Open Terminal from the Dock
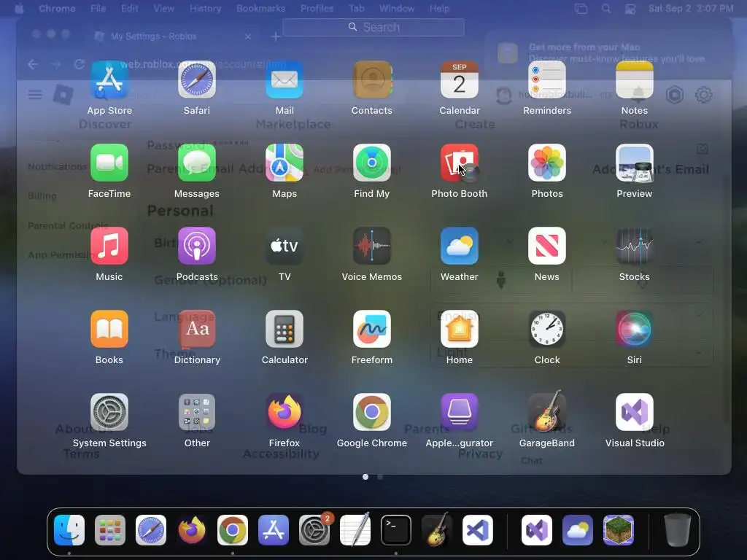 396,530
